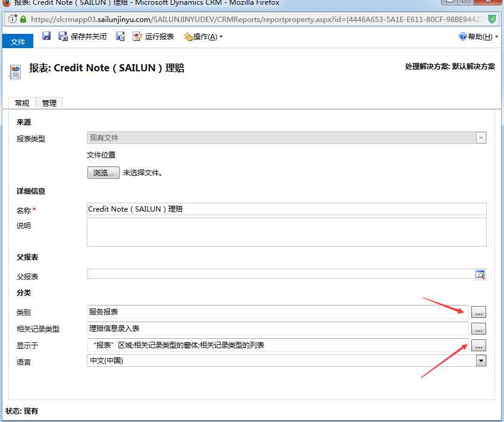
Task: Click the green shield icon in address bar
Action: (x=492, y=19)
